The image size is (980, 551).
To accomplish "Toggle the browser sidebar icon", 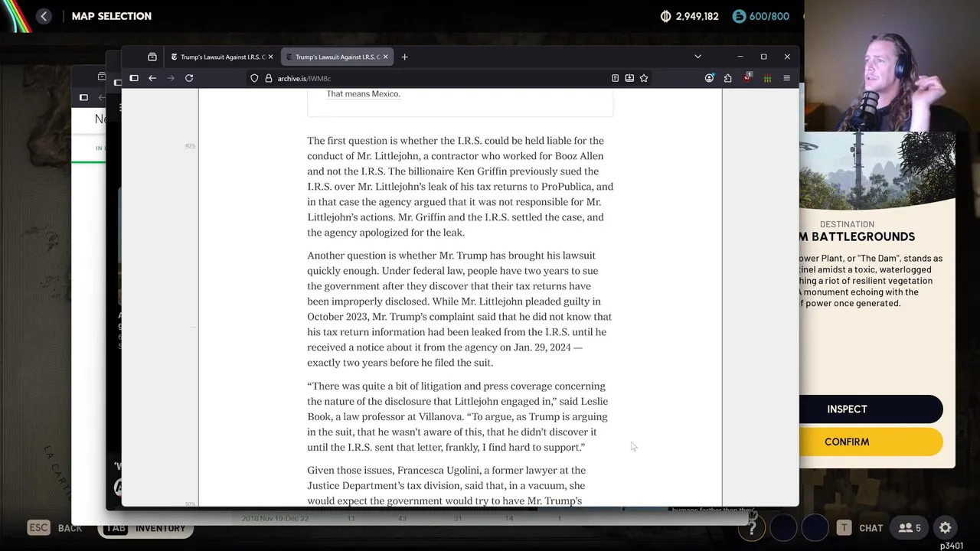I will click(134, 78).
